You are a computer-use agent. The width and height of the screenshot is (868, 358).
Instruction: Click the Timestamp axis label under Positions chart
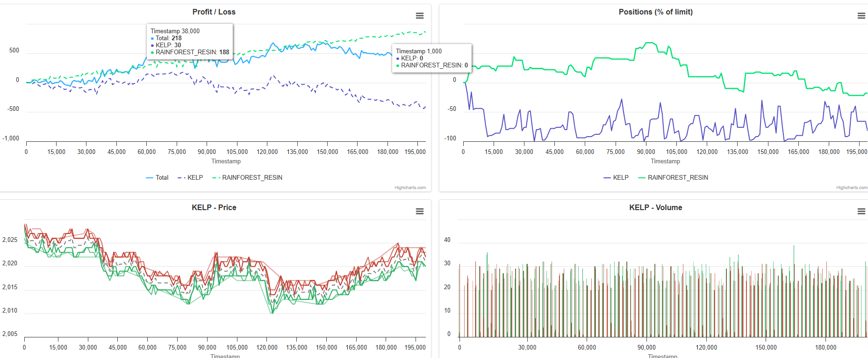pos(666,161)
